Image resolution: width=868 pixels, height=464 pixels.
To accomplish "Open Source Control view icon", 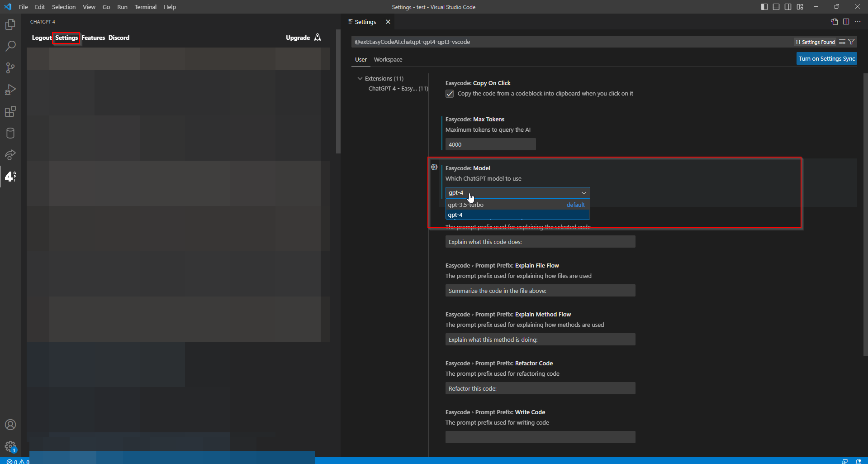I will (10, 68).
